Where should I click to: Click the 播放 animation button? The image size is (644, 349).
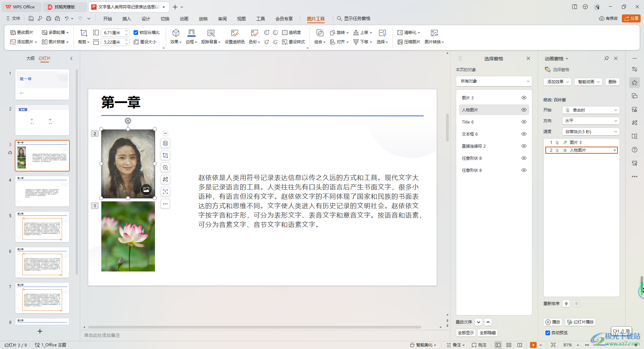point(553,322)
